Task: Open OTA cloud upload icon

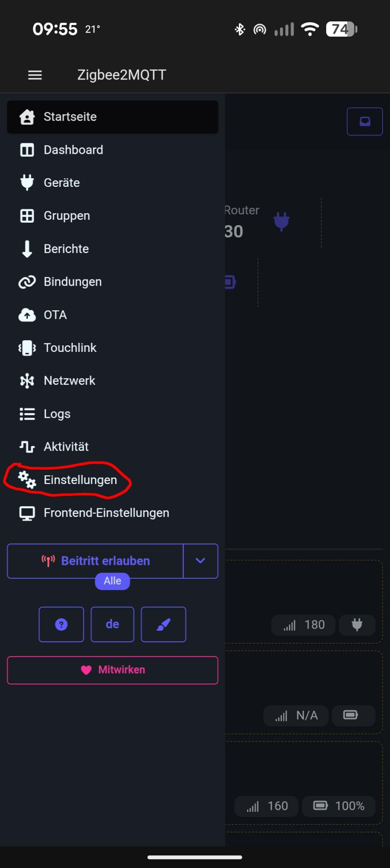Action: [27, 315]
